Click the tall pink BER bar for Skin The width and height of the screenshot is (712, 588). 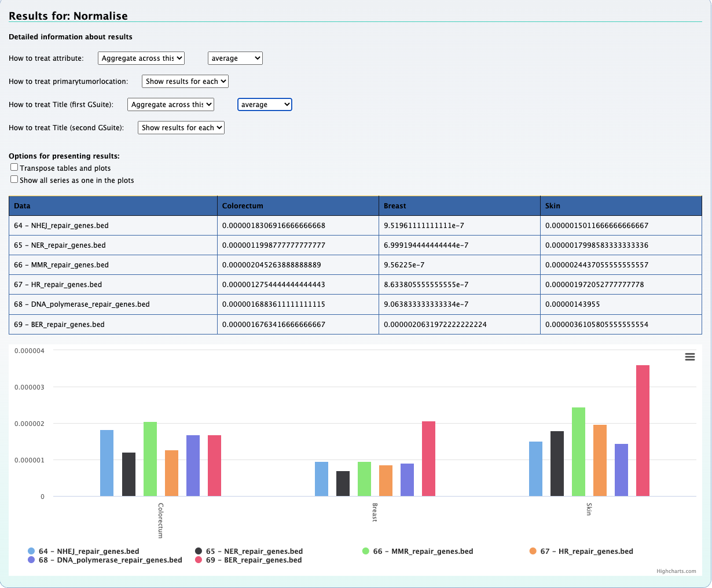pos(643,430)
